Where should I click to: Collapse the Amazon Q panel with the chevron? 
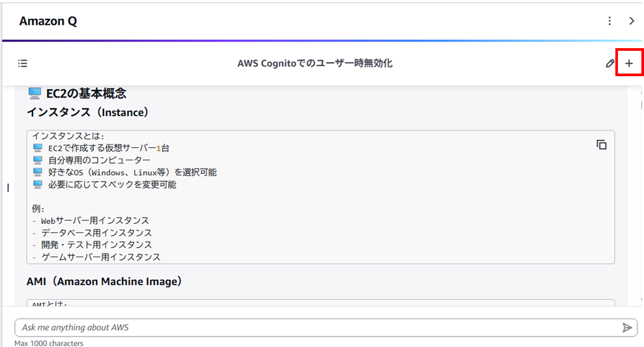[x=632, y=21]
